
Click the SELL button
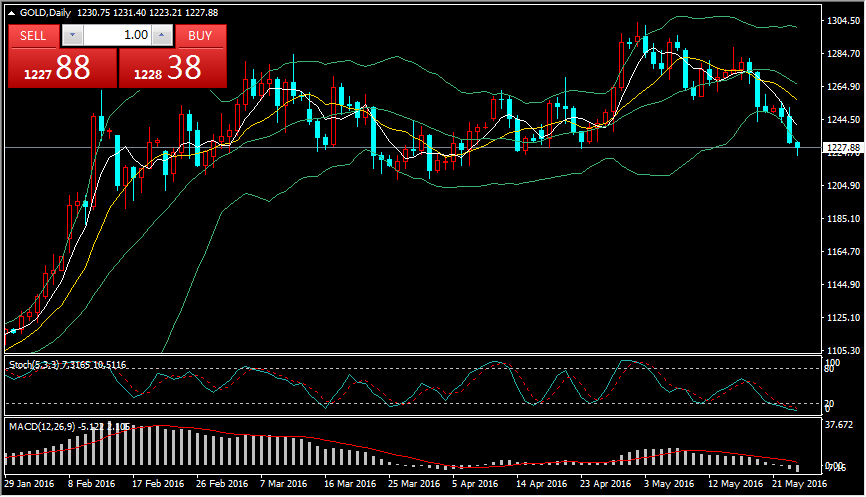coord(33,35)
